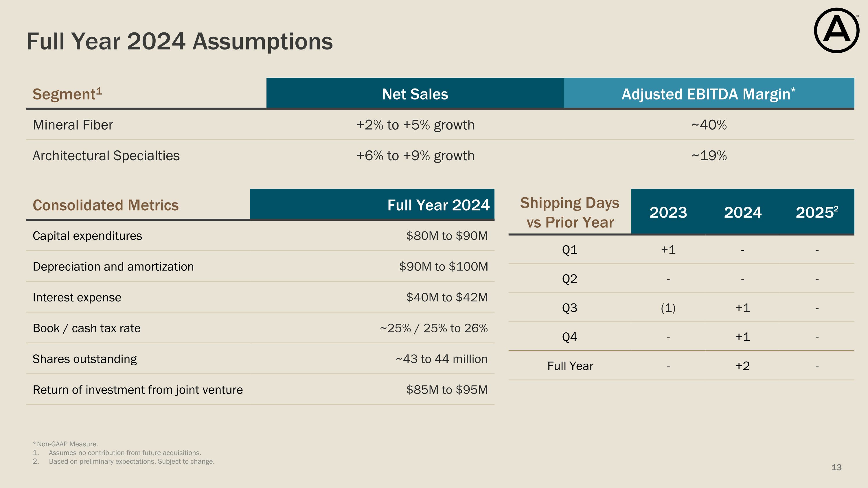
Task: Click the Consolidated Metrics heading
Action: pos(106,205)
